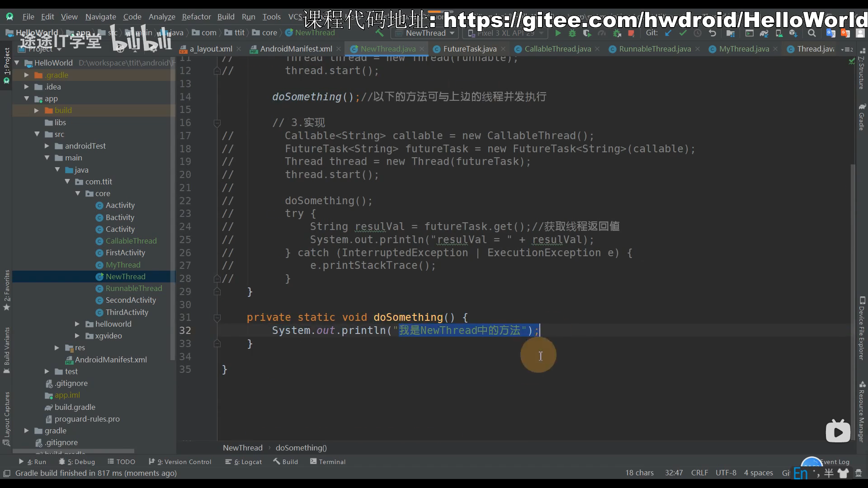Select CallableThread class in project tree
This screenshot has width=868, height=488.
[x=131, y=241]
